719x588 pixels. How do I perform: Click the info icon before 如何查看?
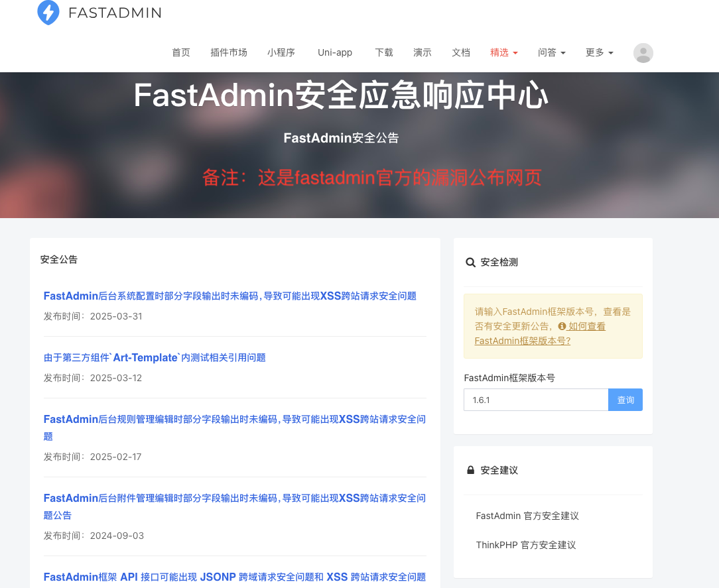(562, 326)
